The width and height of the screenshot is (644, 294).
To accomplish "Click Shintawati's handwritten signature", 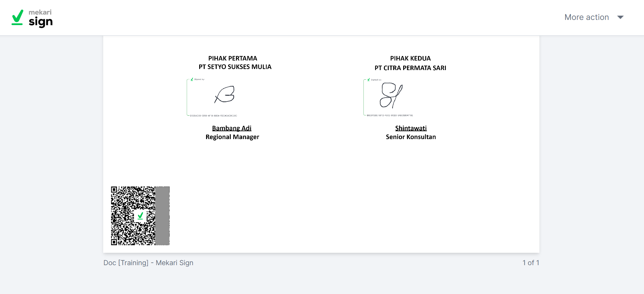I will 391,95.
